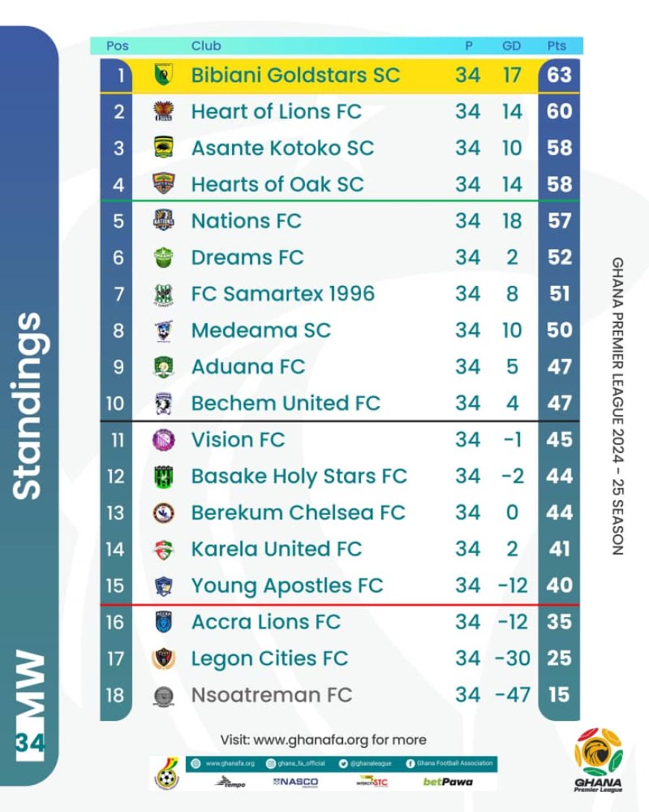This screenshot has height=812, width=649.
Task: Click the Asante Kotoko SC club logo
Action: [163, 148]
